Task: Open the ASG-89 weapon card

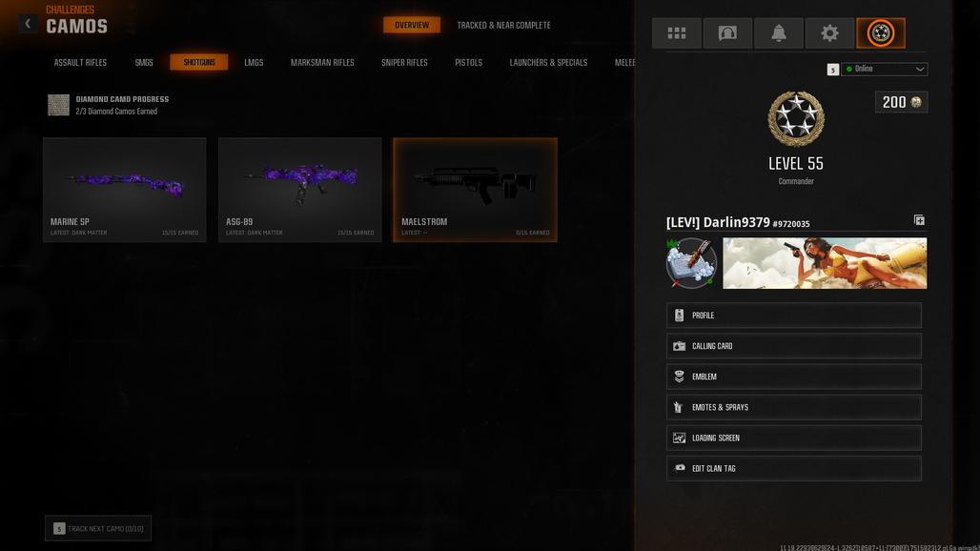Action: pos(300,190)
